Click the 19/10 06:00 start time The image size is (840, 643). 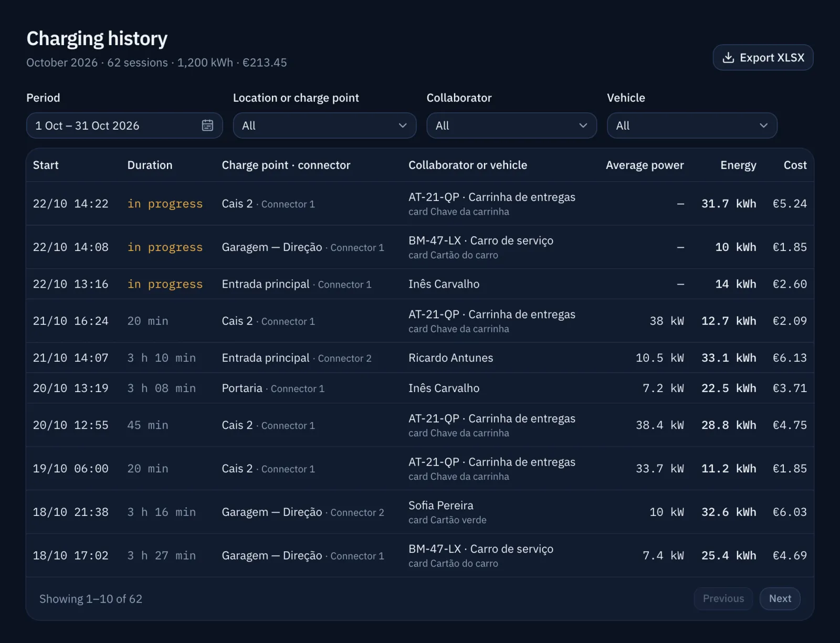click(70, 469)
